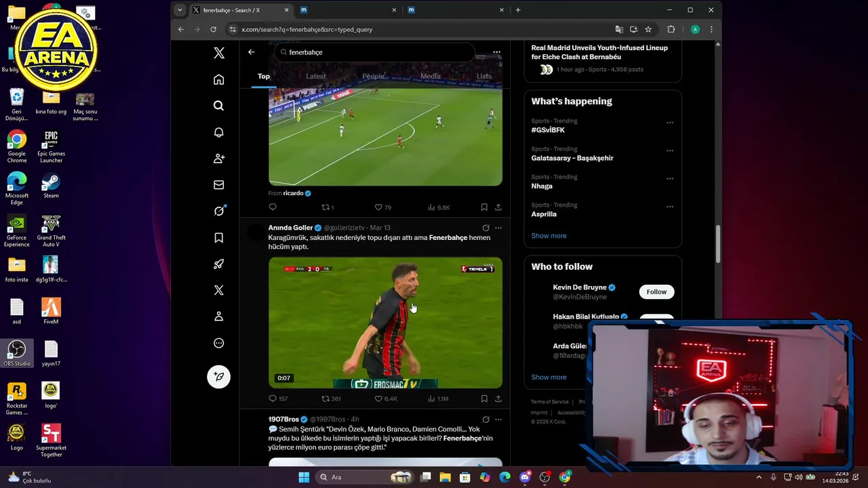868x488 pixels.
Task: Share the ricardo video post
Action: 498,207
